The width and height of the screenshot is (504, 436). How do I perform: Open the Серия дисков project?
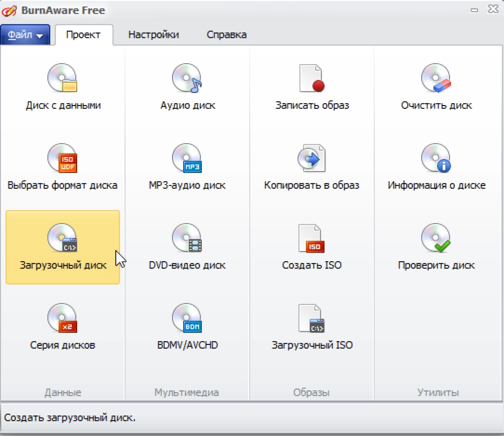click(x=63, y=327)
